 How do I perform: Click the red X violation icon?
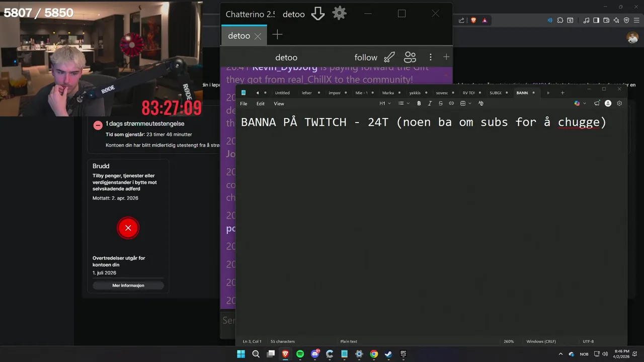click(x=128, y=228)
